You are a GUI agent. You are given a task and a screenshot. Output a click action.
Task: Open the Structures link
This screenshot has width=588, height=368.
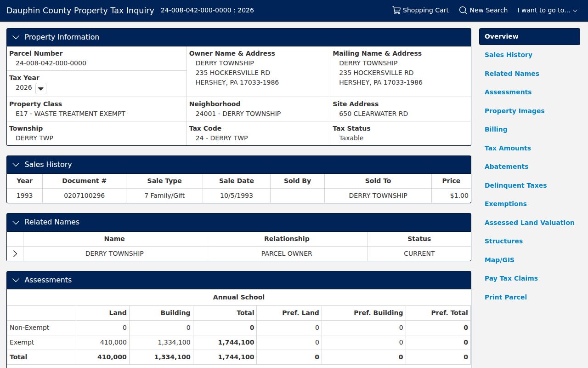[503, 241]
